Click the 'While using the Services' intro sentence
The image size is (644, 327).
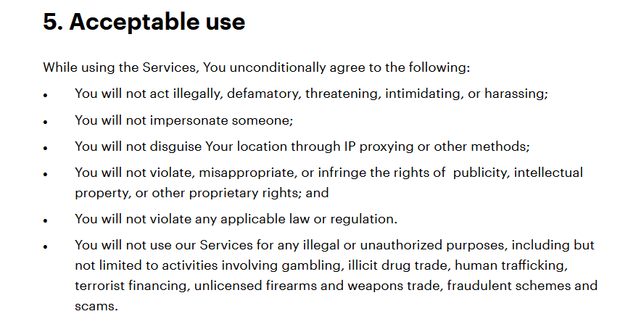pyautogui.click(x=256, y=67)
